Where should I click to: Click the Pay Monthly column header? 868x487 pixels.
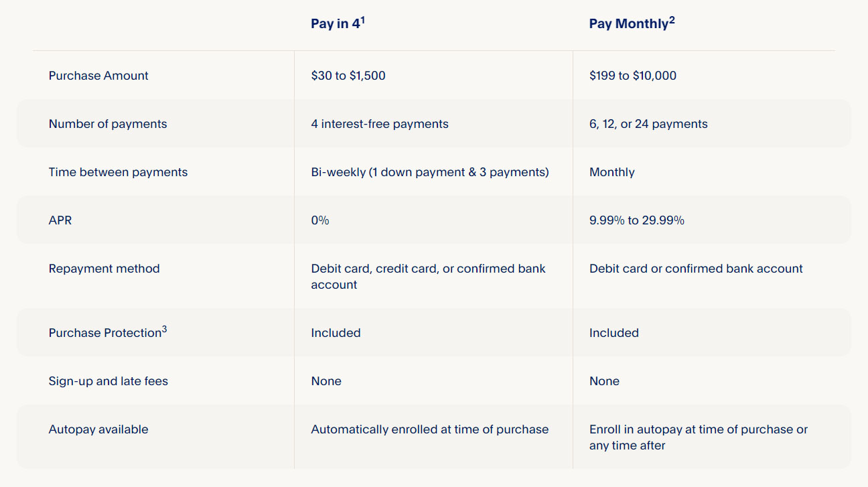pos(628,24)
